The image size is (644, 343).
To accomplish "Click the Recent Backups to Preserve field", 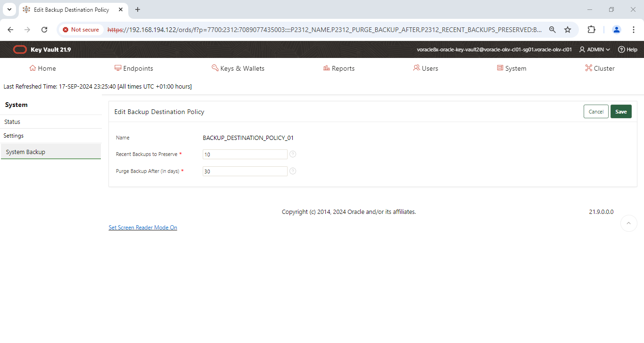I will click(245, 154).
